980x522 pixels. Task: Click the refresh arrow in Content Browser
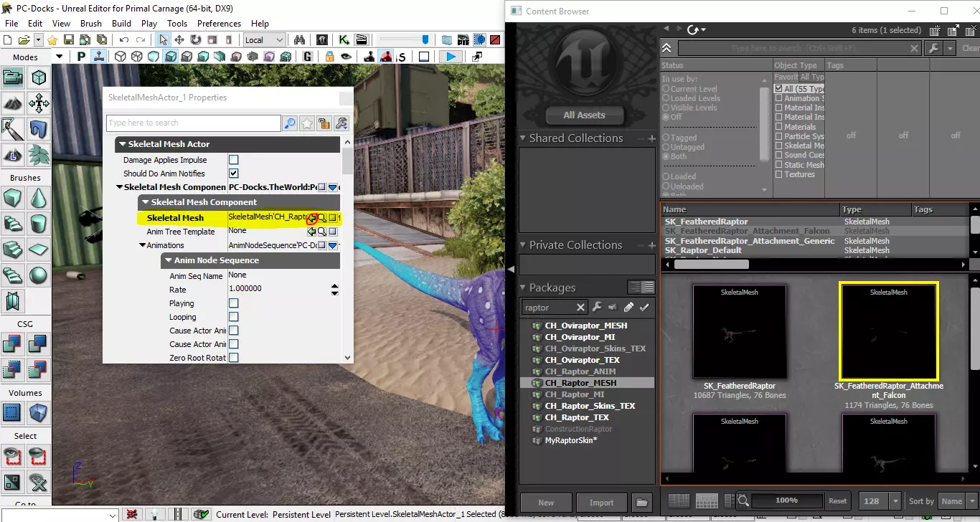pos(692,29)
